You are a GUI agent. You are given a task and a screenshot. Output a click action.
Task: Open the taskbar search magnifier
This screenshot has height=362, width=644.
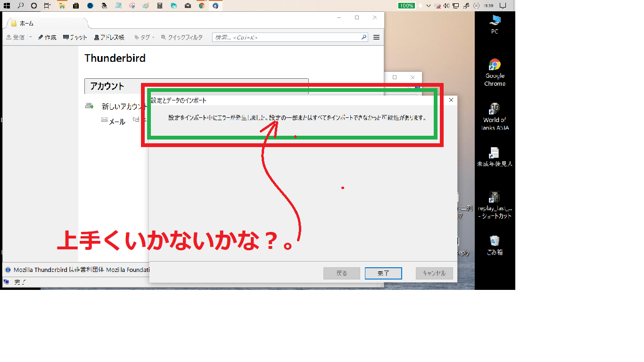20,6
